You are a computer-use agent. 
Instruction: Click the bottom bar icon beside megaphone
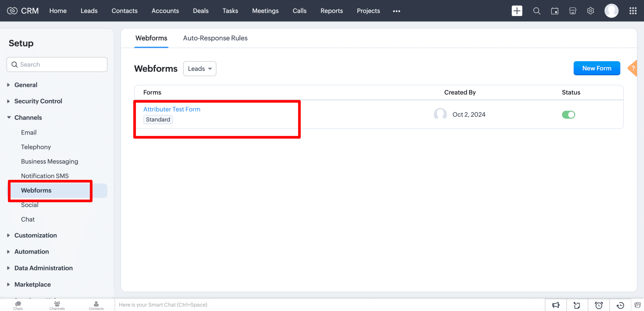(577, 305)
